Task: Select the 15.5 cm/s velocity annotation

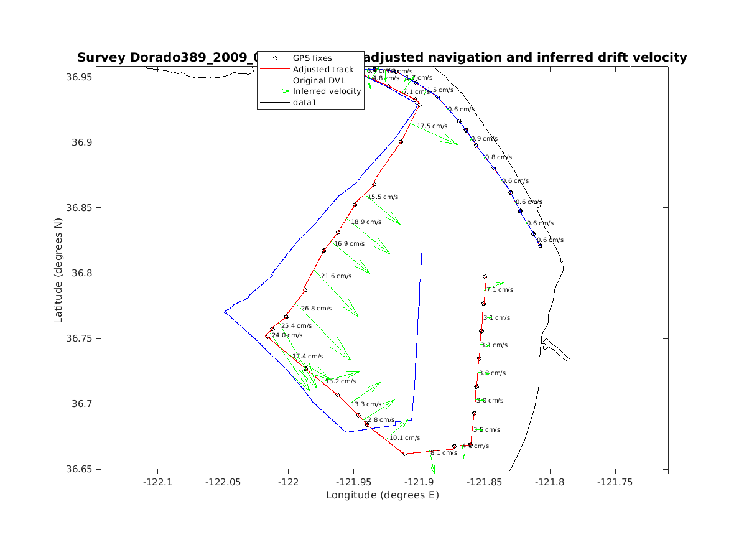Action: 383,197
